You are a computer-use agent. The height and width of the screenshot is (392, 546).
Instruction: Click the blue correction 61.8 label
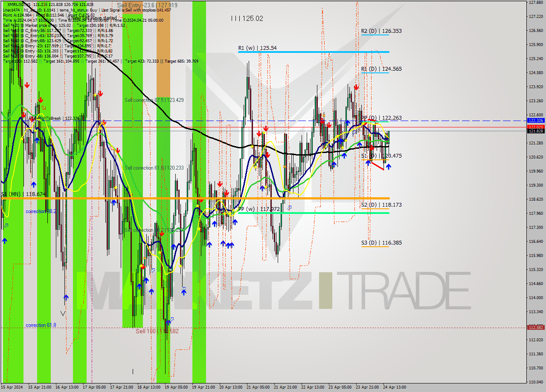pyautogui.click(x=41, y=325)
